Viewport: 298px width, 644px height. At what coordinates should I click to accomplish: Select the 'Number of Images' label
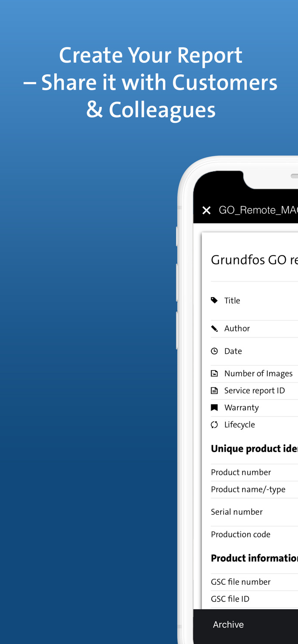(x=258, y=374)
